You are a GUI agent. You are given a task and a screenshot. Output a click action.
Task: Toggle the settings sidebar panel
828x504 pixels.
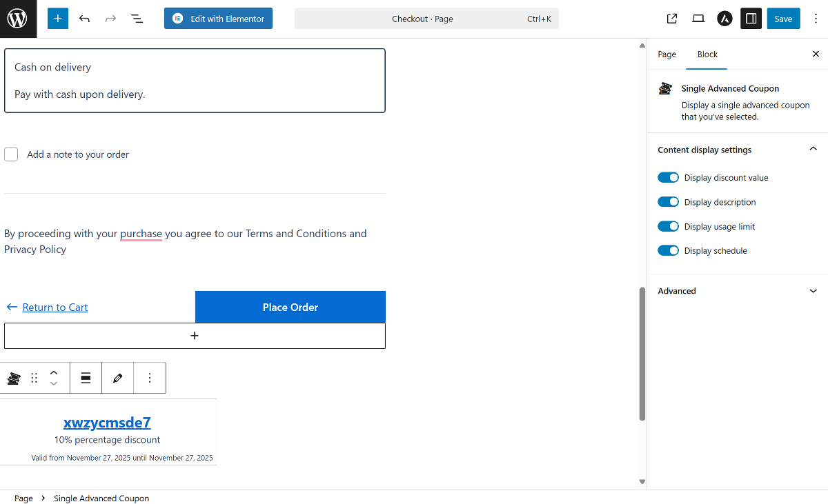pos(751,19)
